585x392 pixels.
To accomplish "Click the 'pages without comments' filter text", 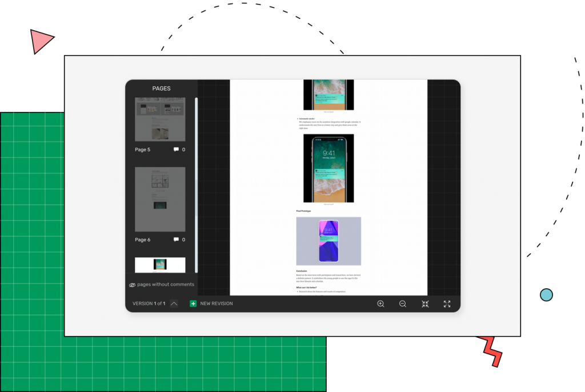I will click(x=166, y=284).
